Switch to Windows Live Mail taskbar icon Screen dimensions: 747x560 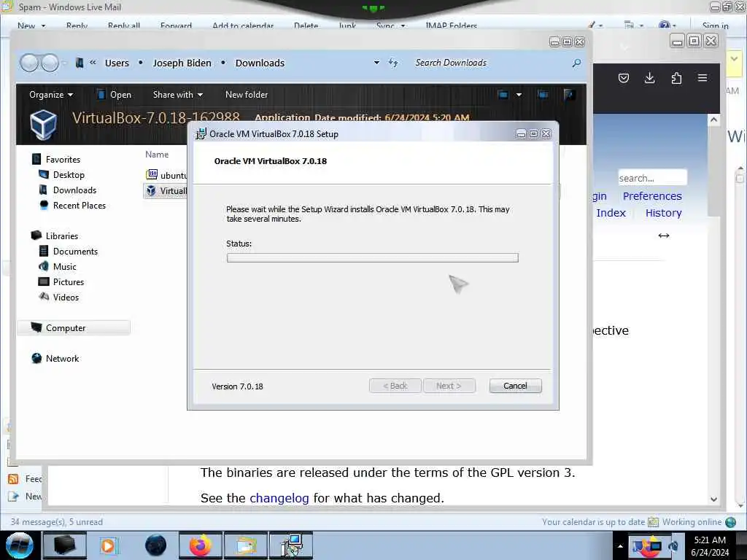coord(245,545)
